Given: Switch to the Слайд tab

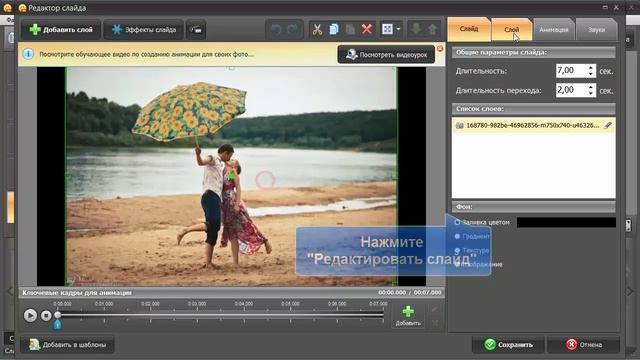Looking at the screenshot, I should (x=469, y=29).
